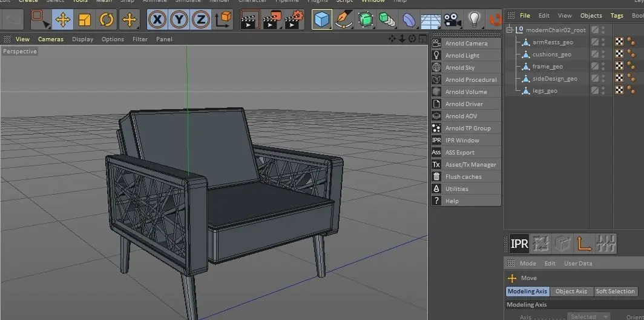Toggle the X axis lock
This screenshot has width=644, height=320.
point(157,19)
